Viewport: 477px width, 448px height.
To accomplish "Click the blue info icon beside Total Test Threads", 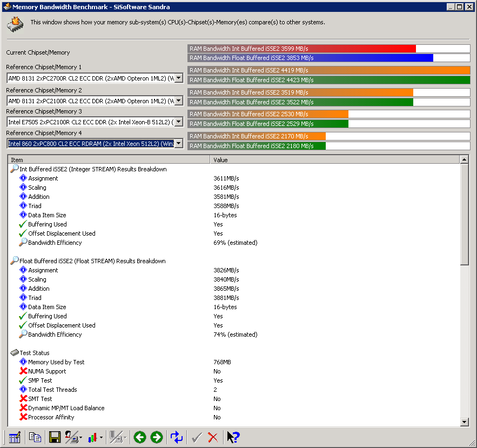I will pyautogui.click(x=23, y=389).
